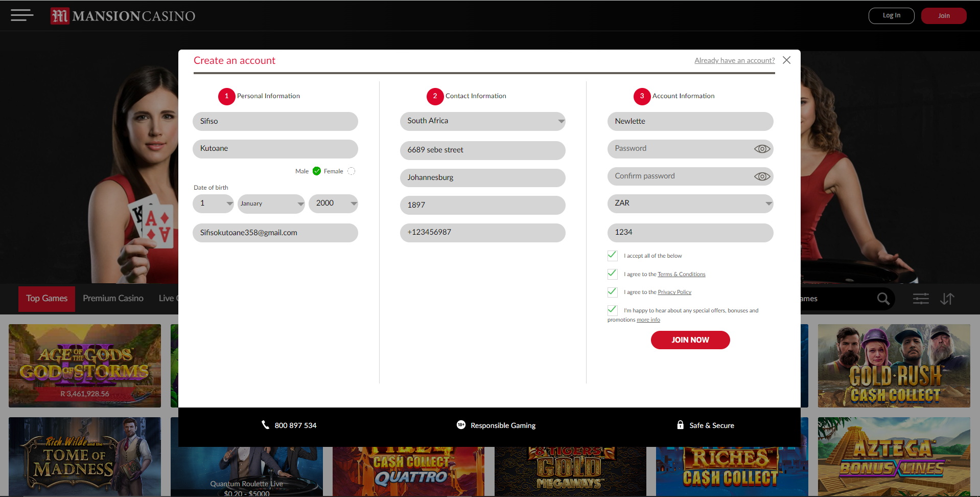Click the Password input field
Screen dimensions: 980x497
(x=690, y=149)
